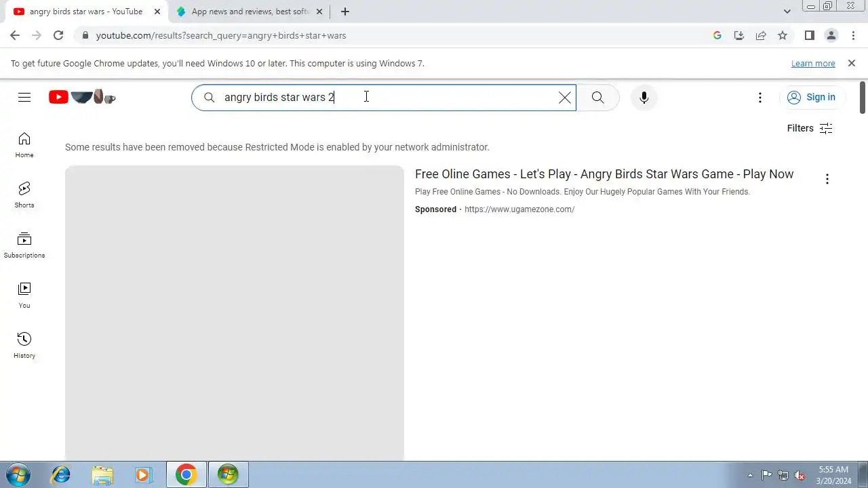Screen dimensions: 868x488
Task: Open Subscriptions in the sidebar
Action: pyautogui.click(x=24, y=245)
